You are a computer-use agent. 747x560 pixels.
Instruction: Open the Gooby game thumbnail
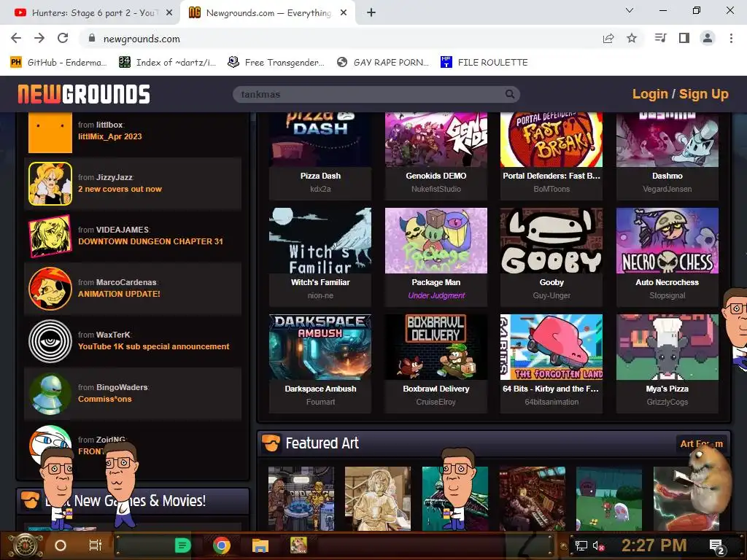point(551,241)
